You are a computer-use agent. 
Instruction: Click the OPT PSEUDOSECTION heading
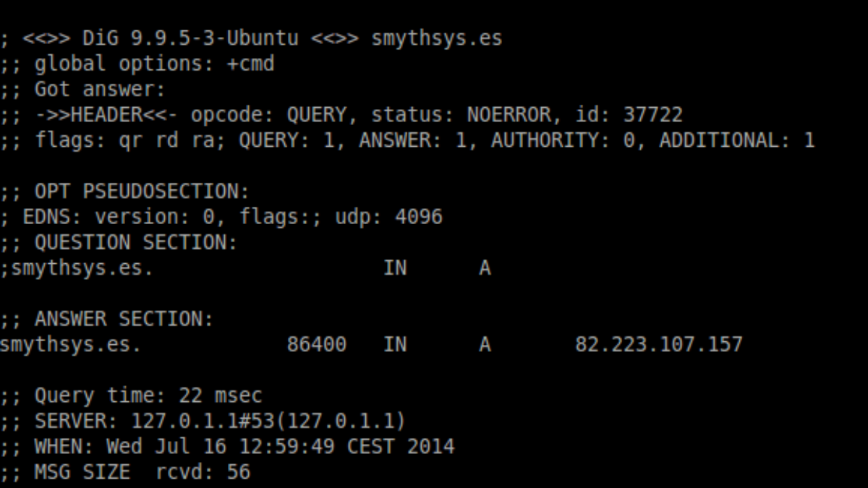coord(141,192)
